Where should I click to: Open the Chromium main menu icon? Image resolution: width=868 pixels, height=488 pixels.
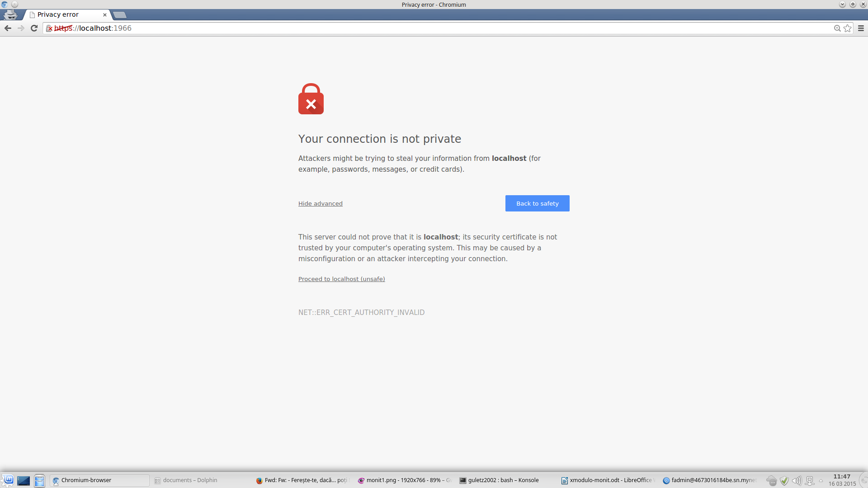point(861,28)
